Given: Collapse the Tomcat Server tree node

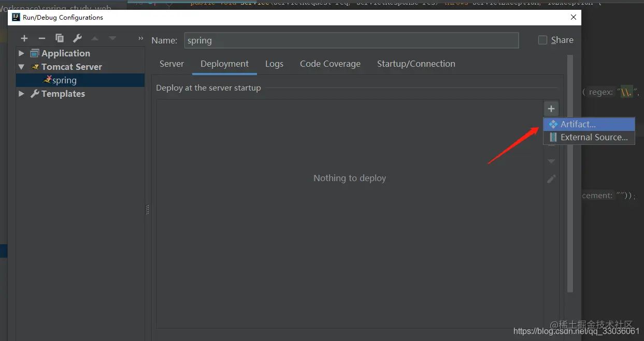Looking at the screenshot, I should 21,67.
